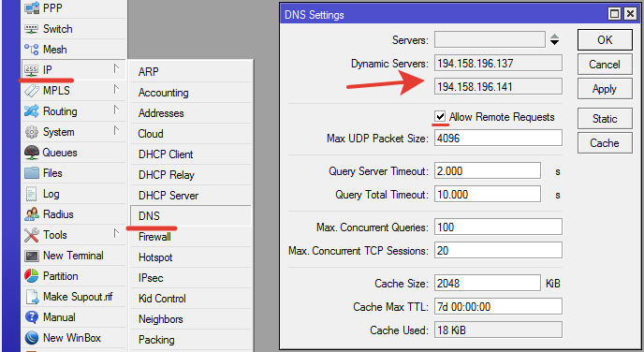Expand the System submenu arrow
644x352 pixels.
pos(117,131)
